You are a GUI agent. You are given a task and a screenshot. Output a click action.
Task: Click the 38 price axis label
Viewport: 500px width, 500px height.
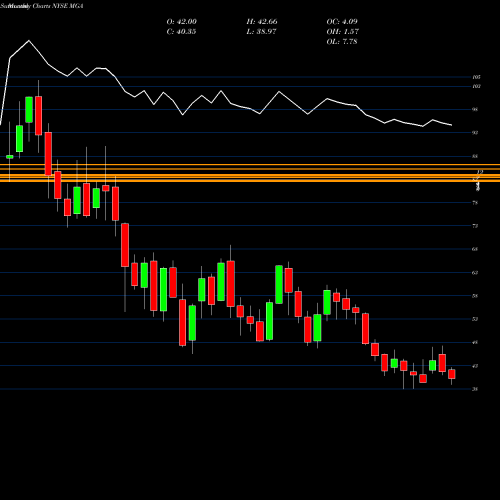(475, 389)
